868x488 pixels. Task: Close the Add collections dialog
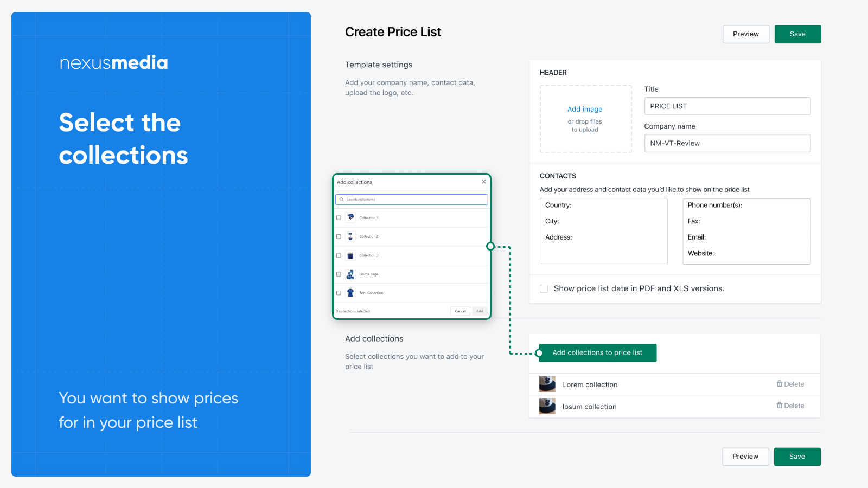[483, 182]
